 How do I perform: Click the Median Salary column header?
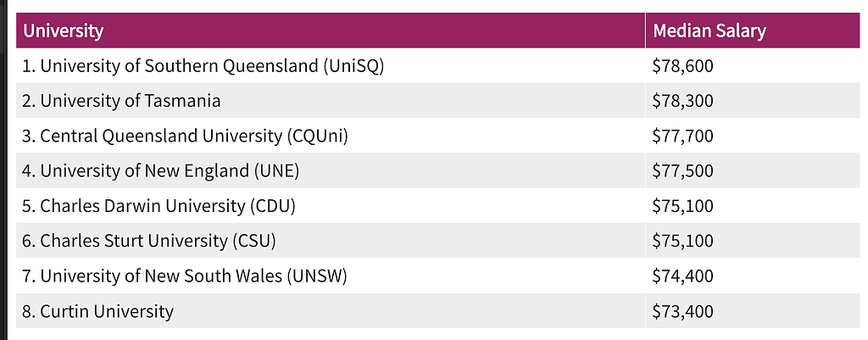(709, 31)
